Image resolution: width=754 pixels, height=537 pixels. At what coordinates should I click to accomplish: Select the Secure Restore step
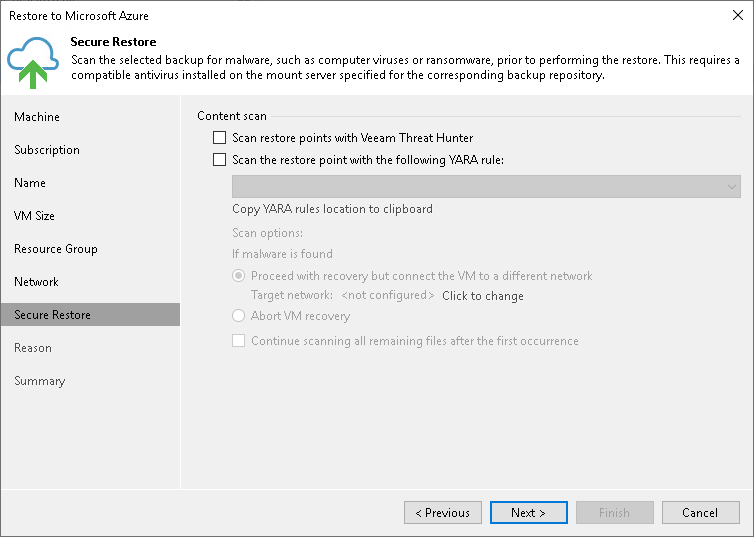pos(90,315)
